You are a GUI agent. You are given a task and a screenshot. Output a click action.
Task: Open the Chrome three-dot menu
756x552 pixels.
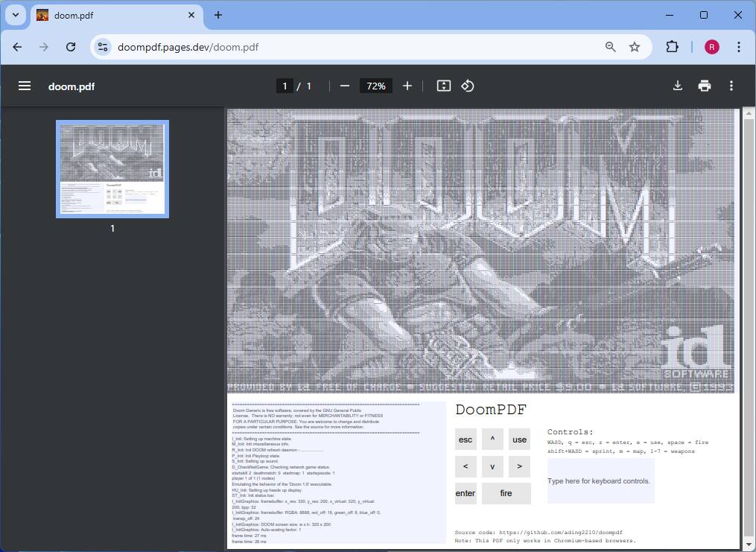click(x=739, y=47)
